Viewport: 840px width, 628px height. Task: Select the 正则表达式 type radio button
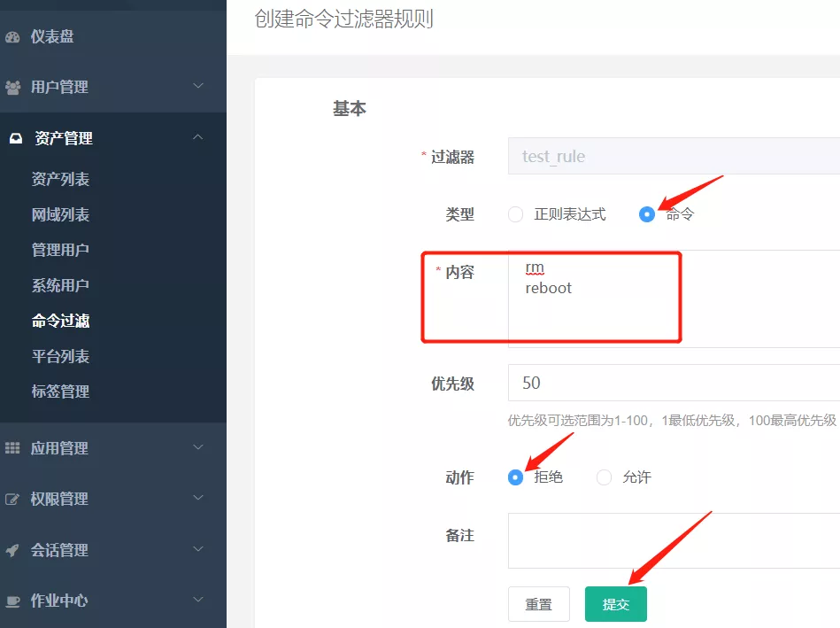[x=516, y=214]
